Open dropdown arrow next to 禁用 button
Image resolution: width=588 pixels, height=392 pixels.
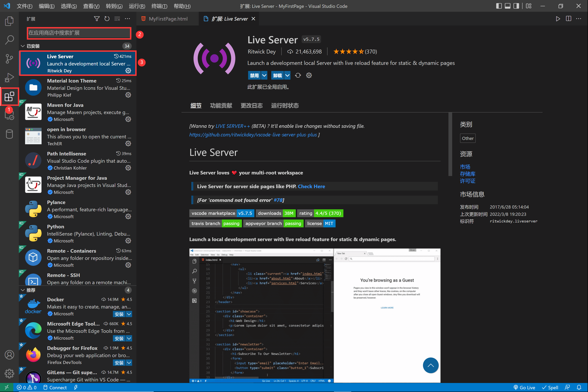click(264, 75)
